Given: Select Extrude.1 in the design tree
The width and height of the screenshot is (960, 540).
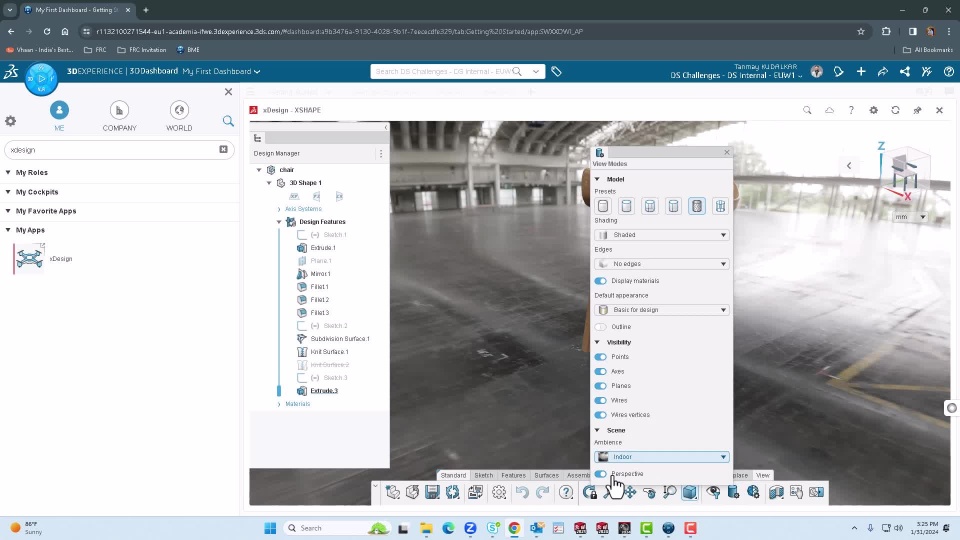Looking at the screenshot, I should tap(322, 248).
